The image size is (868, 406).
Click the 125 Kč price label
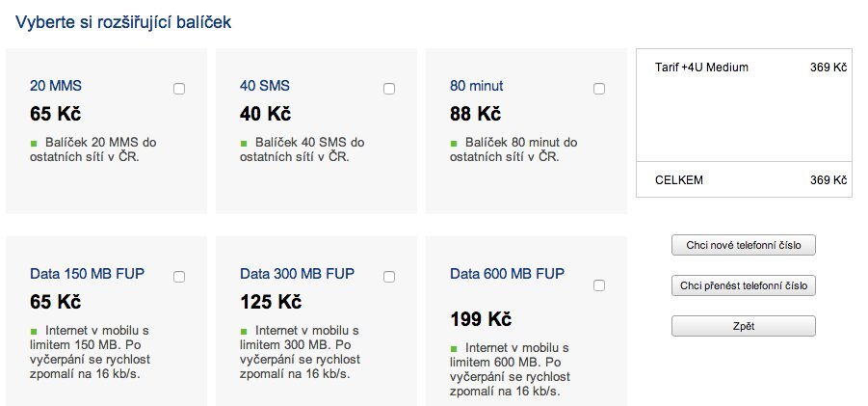pyautogui.click(x=271, y=302)
